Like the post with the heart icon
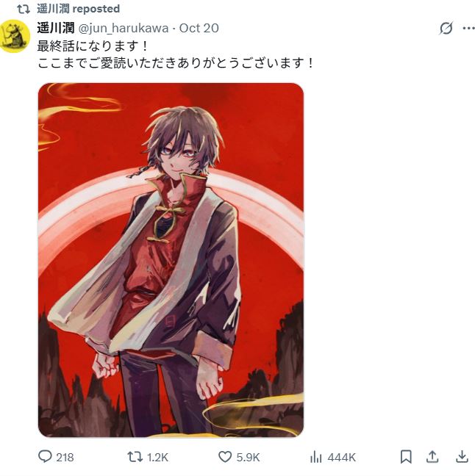The image size is (475, 476). click(x=225, y=457)
